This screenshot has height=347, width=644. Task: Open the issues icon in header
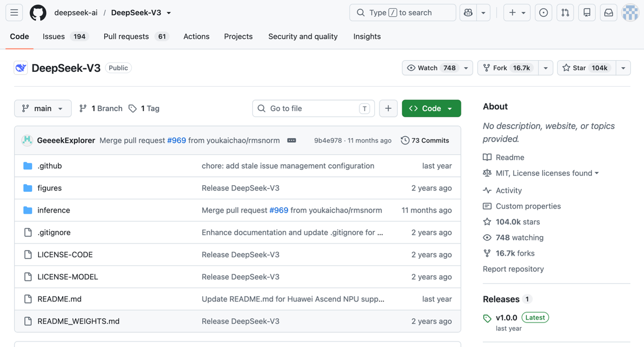[x=543, y=13]
